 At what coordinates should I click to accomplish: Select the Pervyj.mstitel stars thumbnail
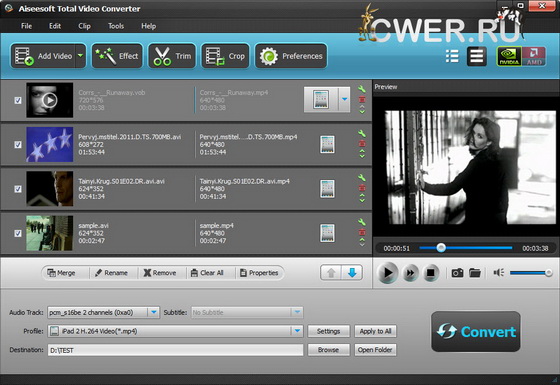50,145
